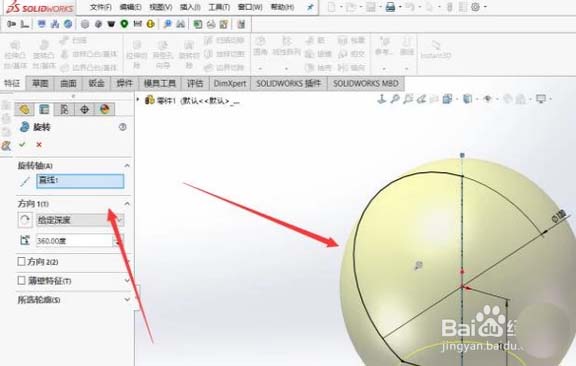Screen dimensions: 576x366
Task: Click the Save icon in title toolbar
Action: [x=371, y=7]
